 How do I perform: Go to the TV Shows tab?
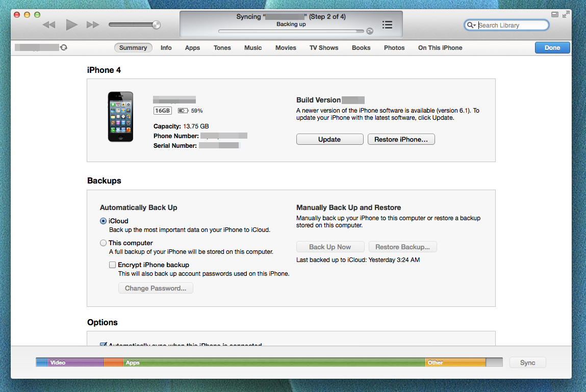pos(324,48)
